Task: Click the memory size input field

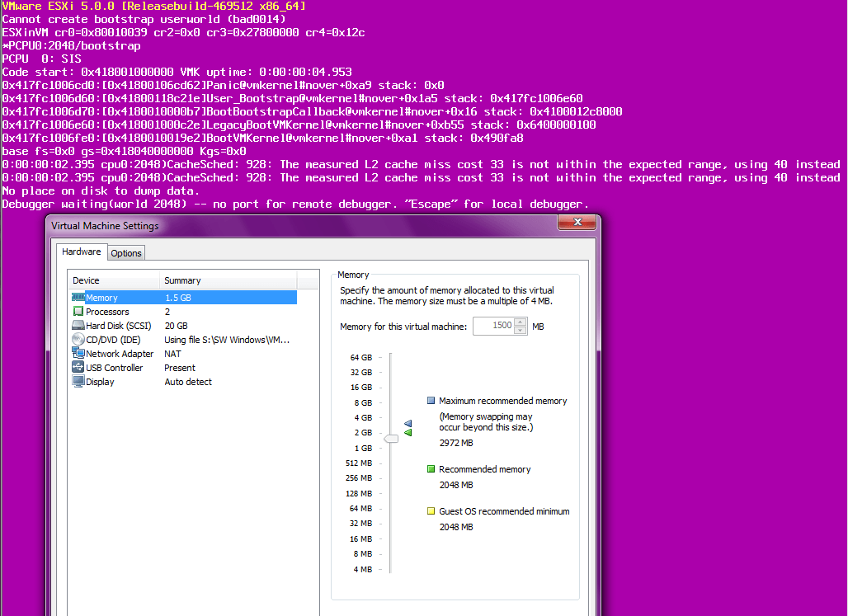Action: (x=492, y=327)
